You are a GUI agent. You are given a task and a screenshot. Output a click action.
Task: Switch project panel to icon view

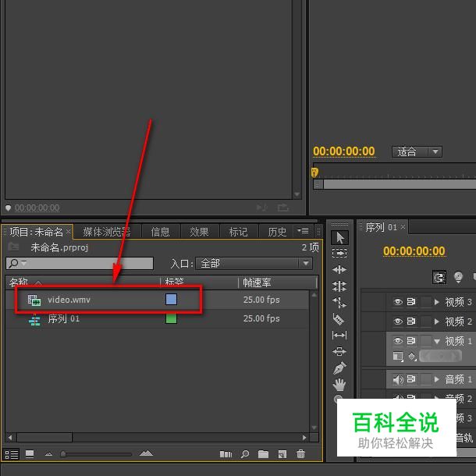pyautogui.click(x=30, y=454)
